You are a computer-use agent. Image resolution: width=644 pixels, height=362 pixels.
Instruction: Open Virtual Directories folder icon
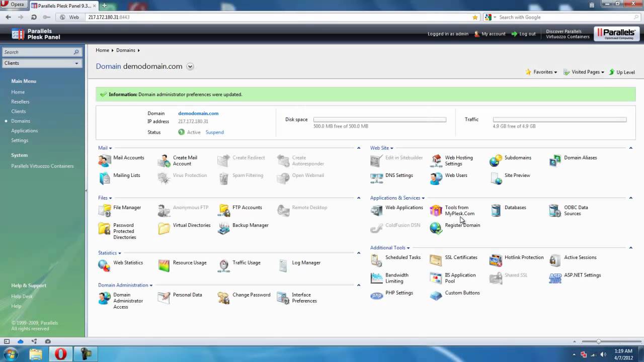point(164,228)
